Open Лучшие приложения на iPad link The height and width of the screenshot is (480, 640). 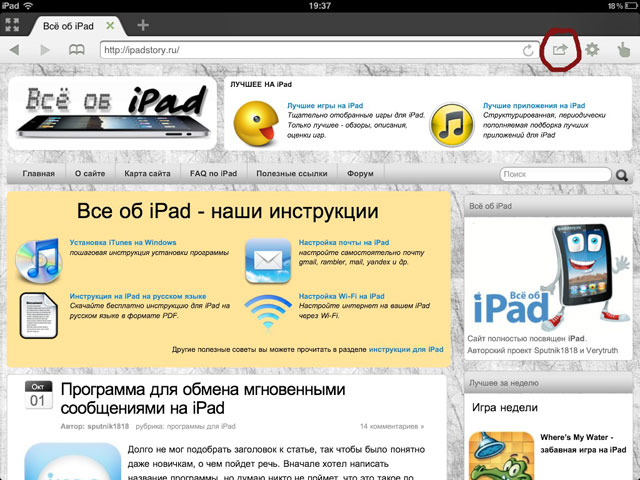(534, 105)
